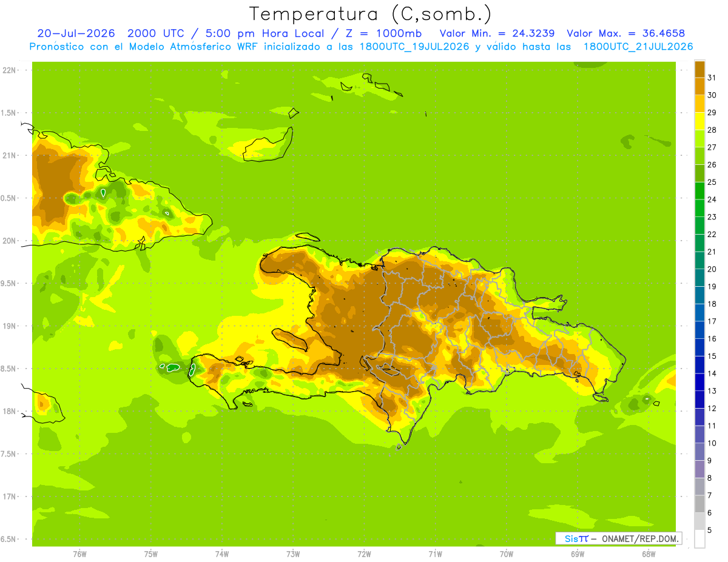Click the "19N" latitude axis label
Screen dimensions: 728x562
[x=8, y=326]
